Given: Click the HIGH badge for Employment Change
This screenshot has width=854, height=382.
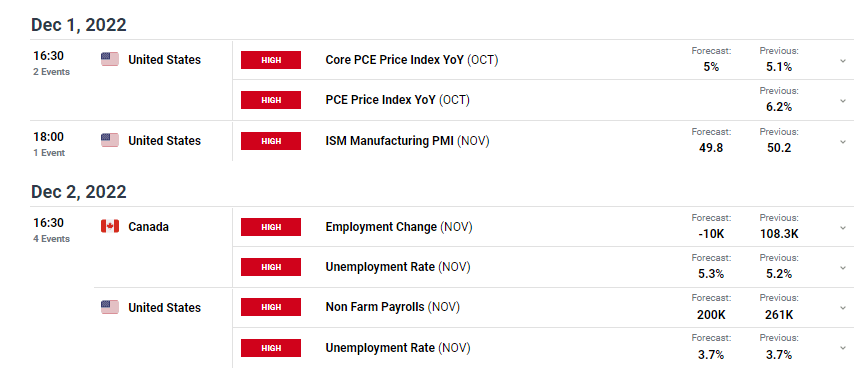Looking at the screenshot, I should tap(271, 227).
